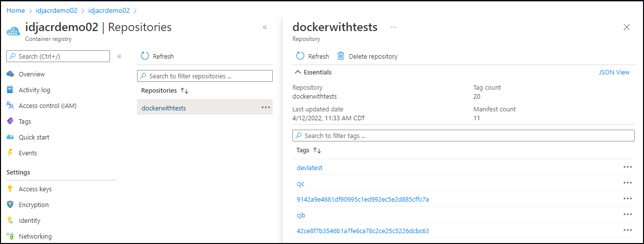Viewport: 644px width, 244px height.
Task: Click the refresh icon in dockerwithtests panel
Action: pos(300,56)
